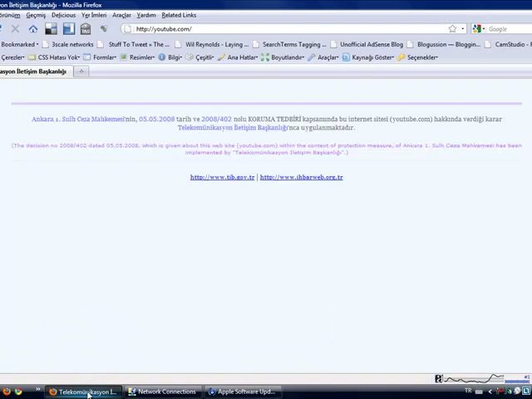Expand the Bookmarked folder dropdown
The image size is (532, 399).
[19, 44]
